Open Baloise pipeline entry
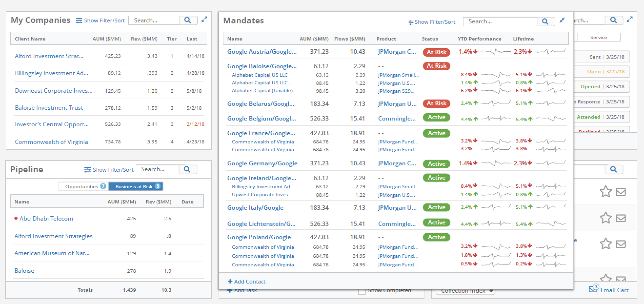The width and height of the screenshot is (644, 304). tap(24, 271)
